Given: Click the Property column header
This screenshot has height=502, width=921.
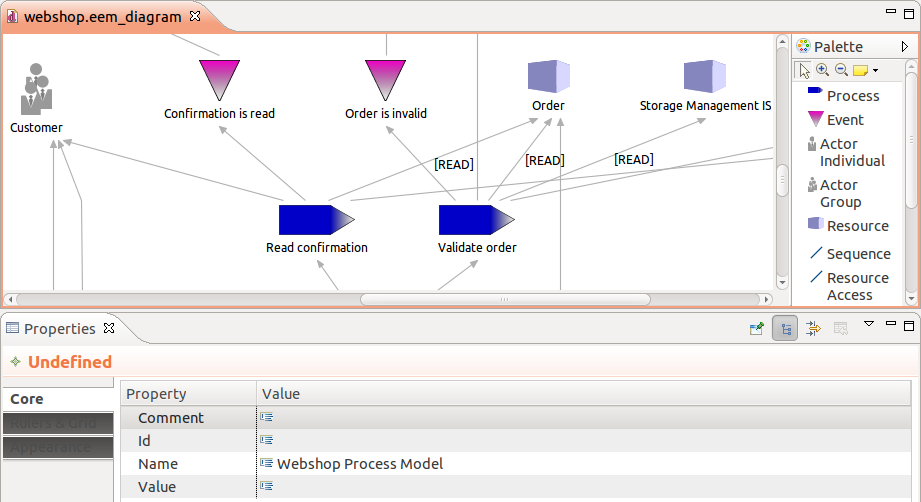Looking at the screenshot, I should 189,393.
